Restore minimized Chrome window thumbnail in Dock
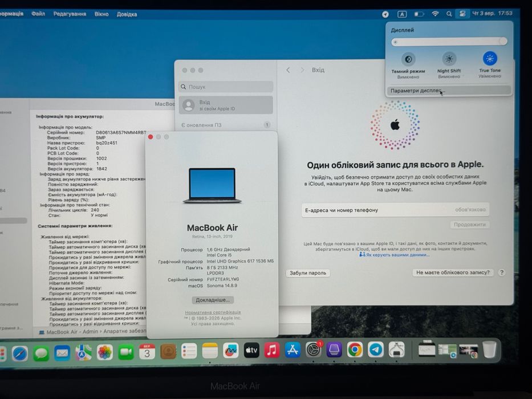 (x=469, y=351)
